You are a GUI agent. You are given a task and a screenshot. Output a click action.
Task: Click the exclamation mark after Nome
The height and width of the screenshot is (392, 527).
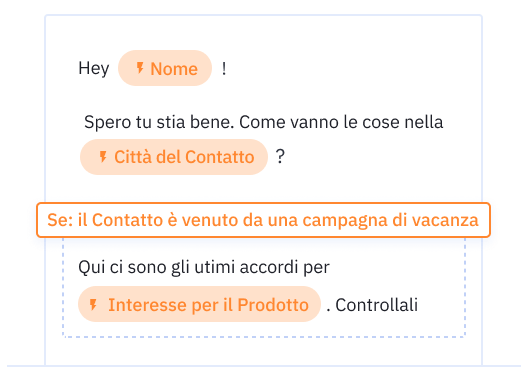[x=224, y=69]
